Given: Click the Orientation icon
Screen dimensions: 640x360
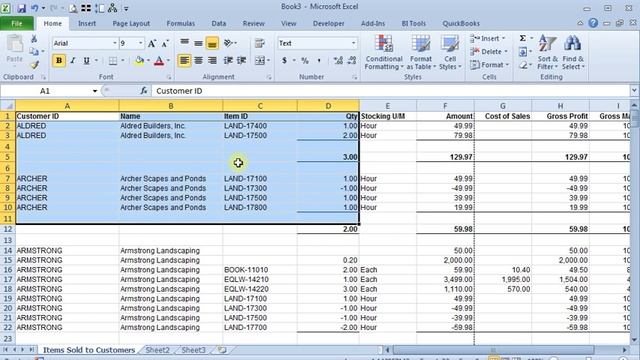Looking at the screenshot, I should pos(229,43).
